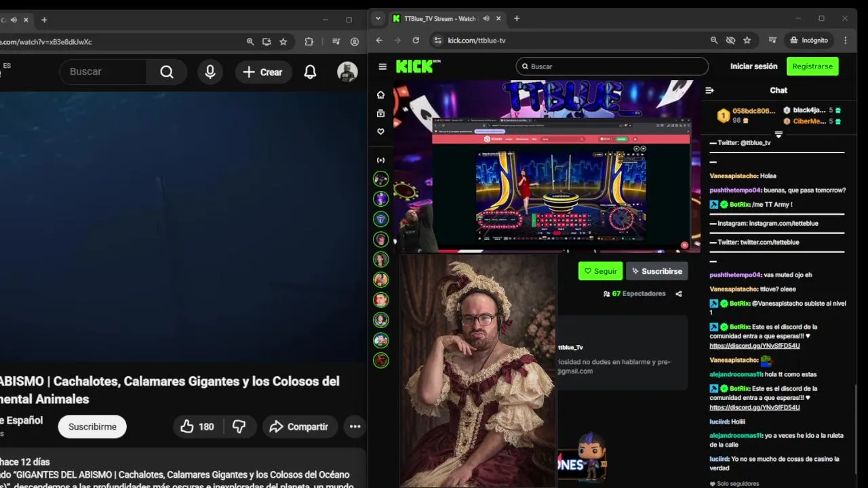Viewport: 868px width, 488px height.
Task: Open Following heart icon in Kick sidebar
Action: (x=380, y=131)
